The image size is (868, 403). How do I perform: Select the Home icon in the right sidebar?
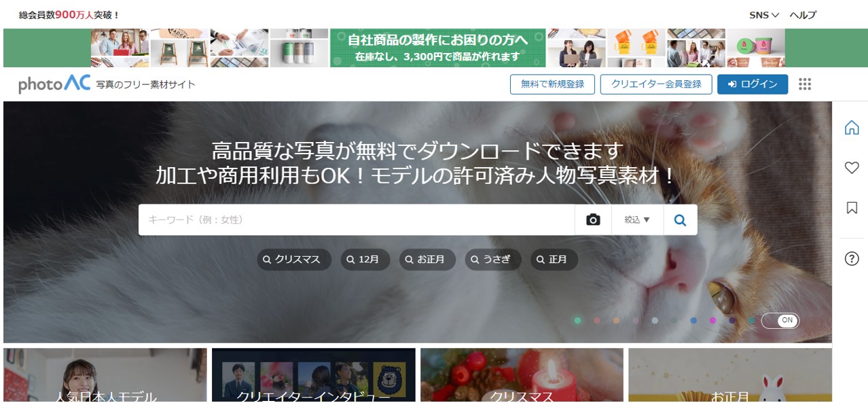[x=851, y=129]
